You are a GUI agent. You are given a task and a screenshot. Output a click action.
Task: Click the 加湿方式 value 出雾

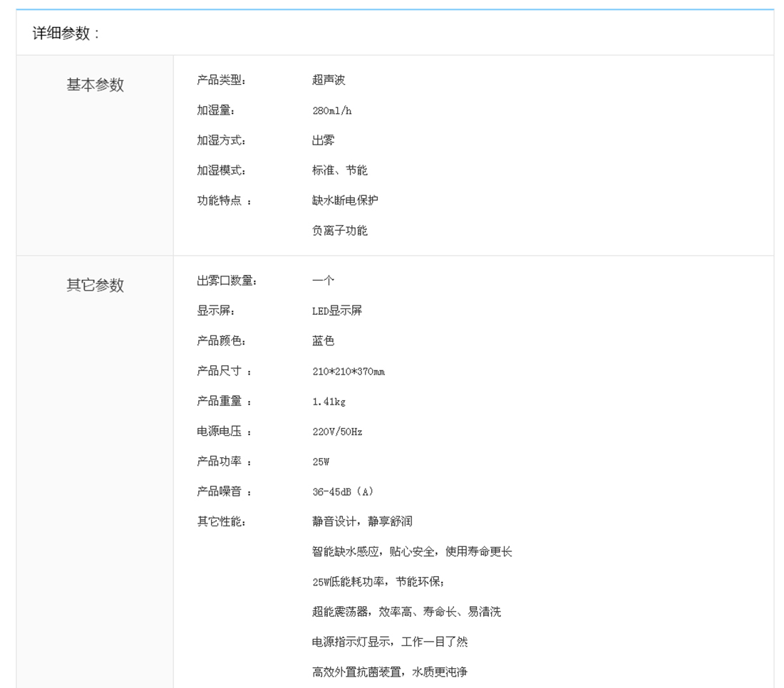coord(323,140)
